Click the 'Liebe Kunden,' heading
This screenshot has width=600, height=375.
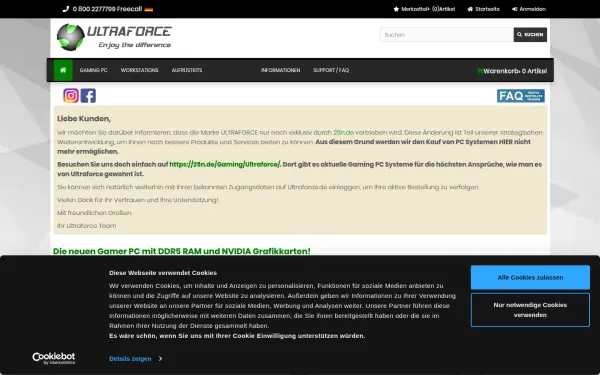pyautogui.click(x=84, y=119)
